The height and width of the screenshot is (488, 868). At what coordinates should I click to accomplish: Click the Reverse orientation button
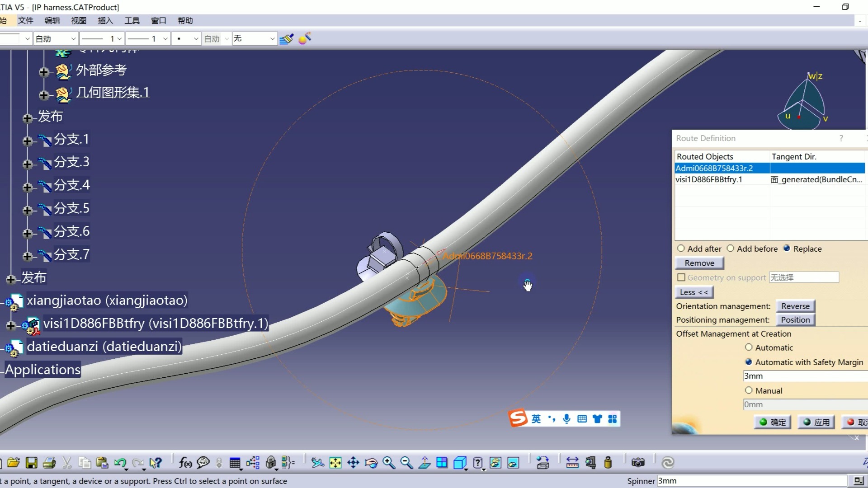coord(795,306)
